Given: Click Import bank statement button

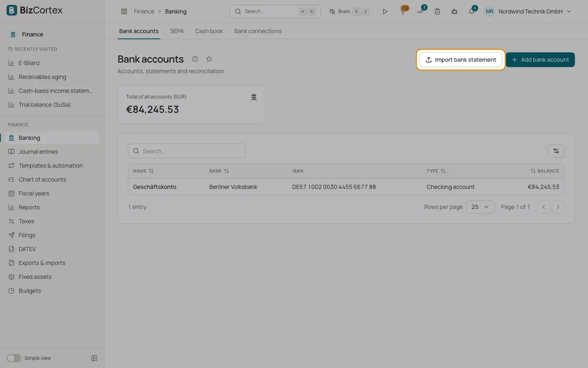Looking at the screenshot, I should (461, 60).
